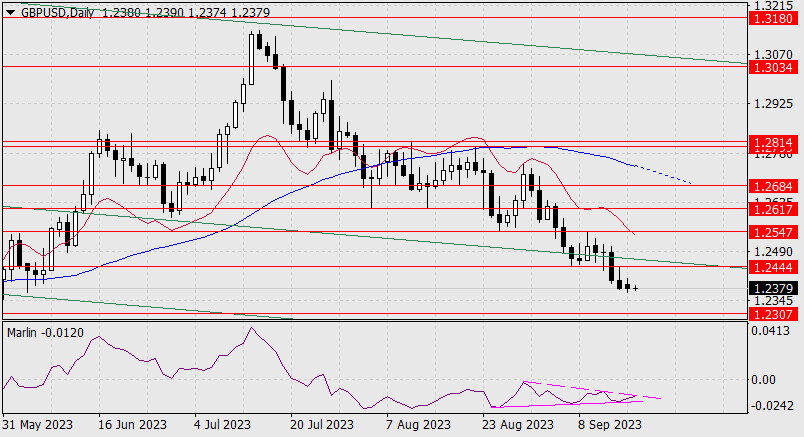Click the GBPUSD,Daily chart title
Screen dimensions: 804x437
click(x=57, y=12)
